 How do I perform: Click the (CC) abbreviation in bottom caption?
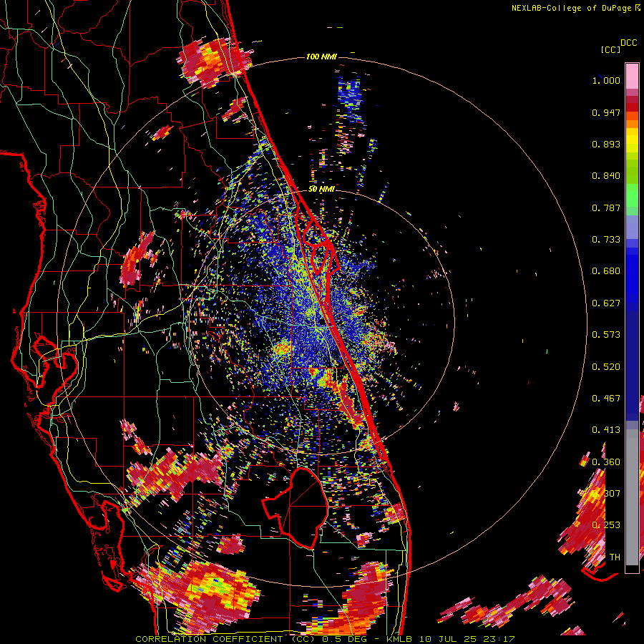point(302,639)
